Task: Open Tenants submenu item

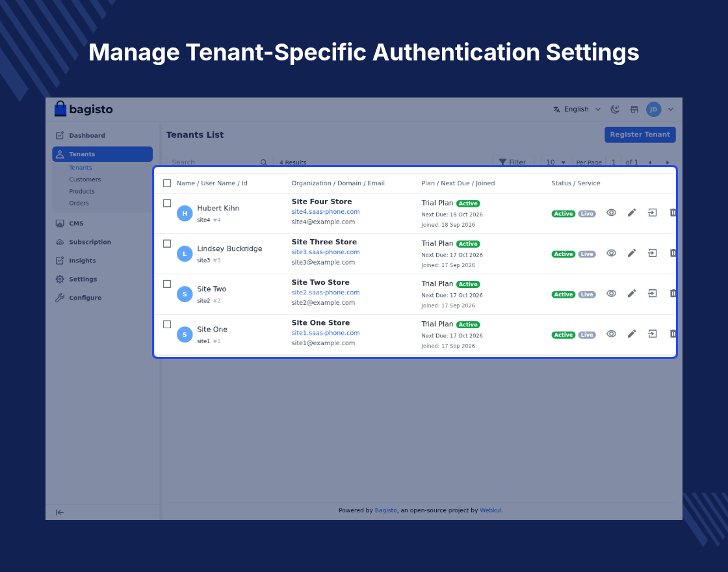Action: click(81, 168)
